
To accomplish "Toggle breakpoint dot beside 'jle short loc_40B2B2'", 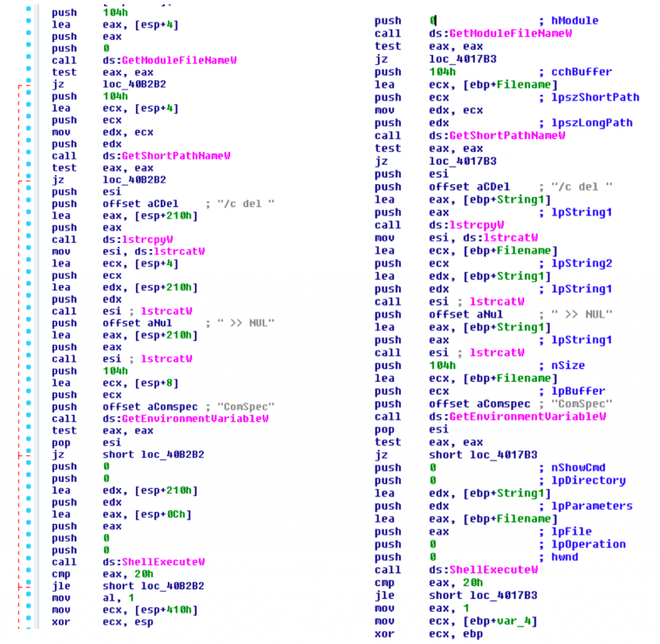I will 28,586.
